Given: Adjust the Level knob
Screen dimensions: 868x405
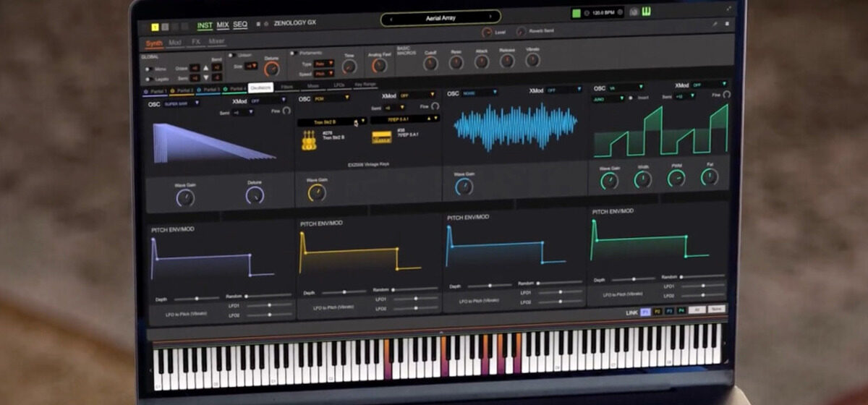Looking at the screenshot, I should point(486,33).
